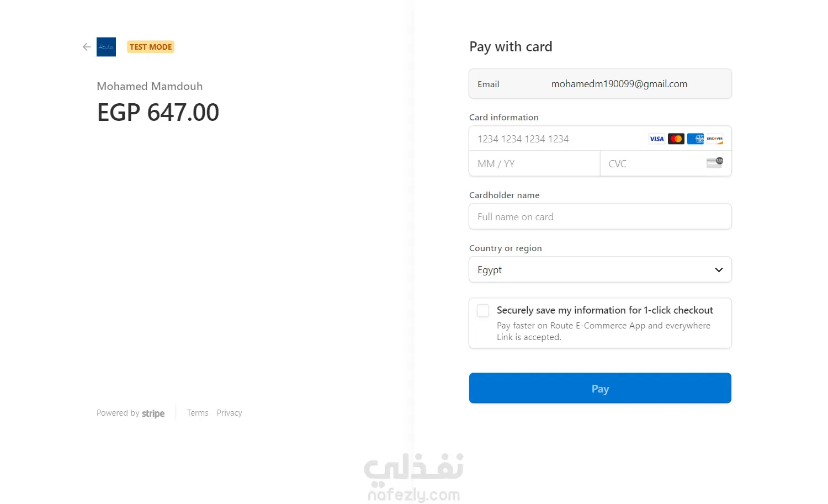Open the Privacy link
The width and height of the screenshot is (828, 504).
pyautogui.click(x=229, y=413)
